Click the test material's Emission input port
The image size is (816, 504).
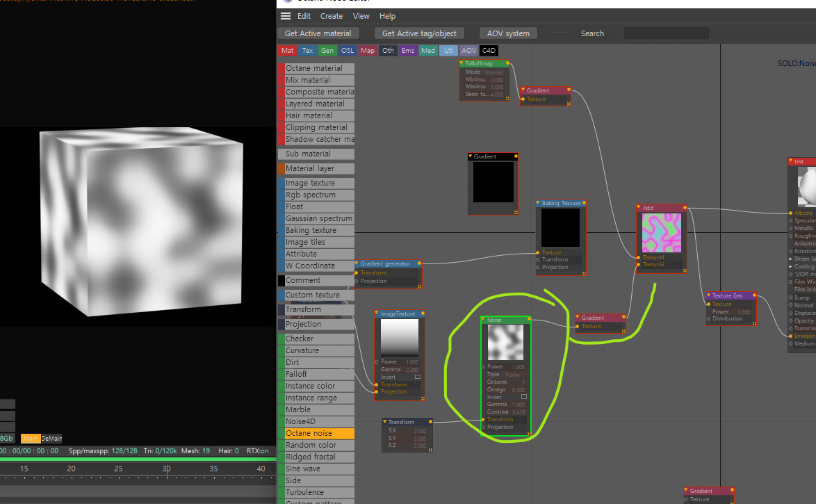pos(790,336)
